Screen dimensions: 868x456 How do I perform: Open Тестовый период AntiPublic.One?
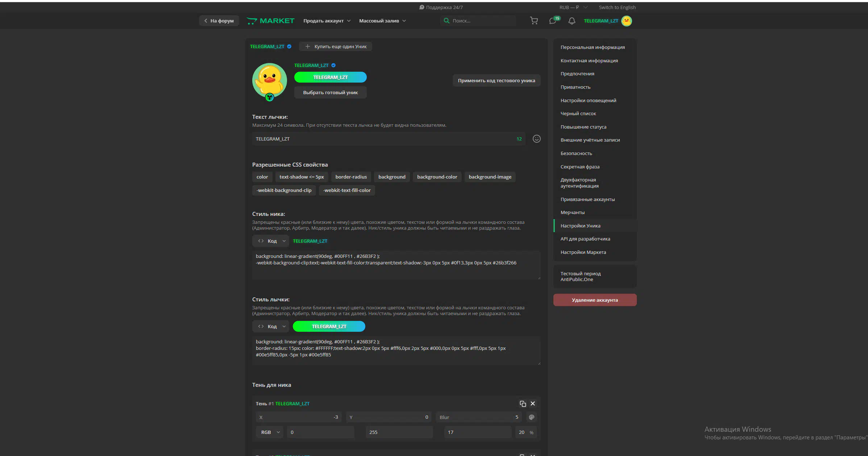(x=595, y=276)
